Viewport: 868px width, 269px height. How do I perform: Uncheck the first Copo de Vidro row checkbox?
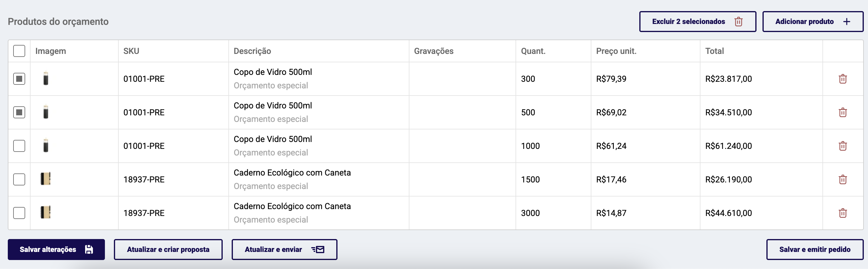click(19, 79)
